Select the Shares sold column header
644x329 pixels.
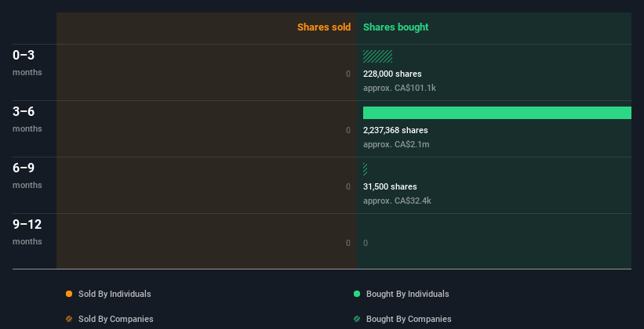pyautogui.click(x=324, y=27)
